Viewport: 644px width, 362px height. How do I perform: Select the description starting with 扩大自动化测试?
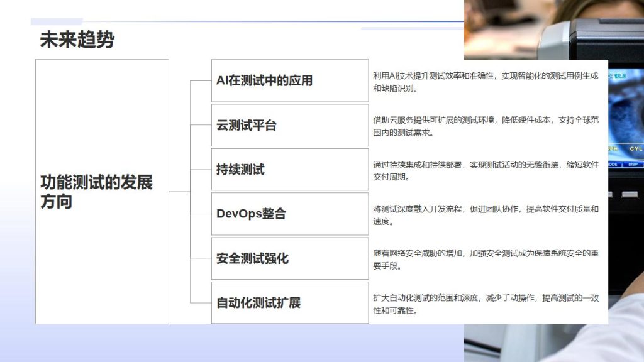coord(485,304)
